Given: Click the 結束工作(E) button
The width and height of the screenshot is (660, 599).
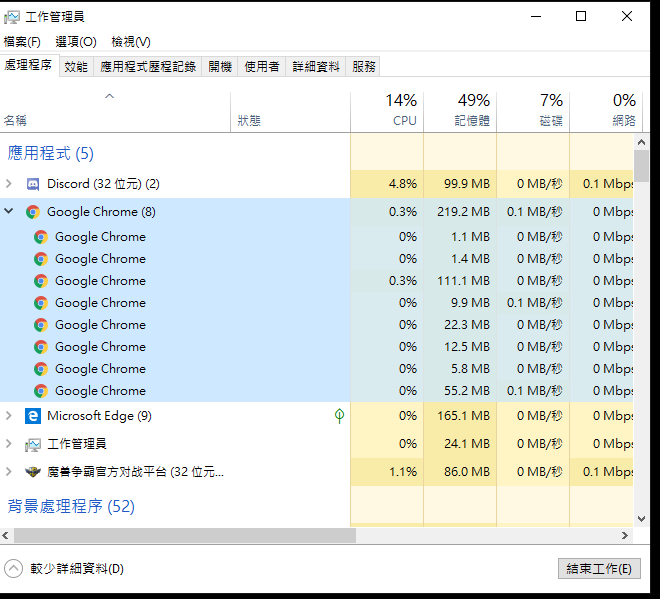Looking at the screenshot, I should point(599,569).
